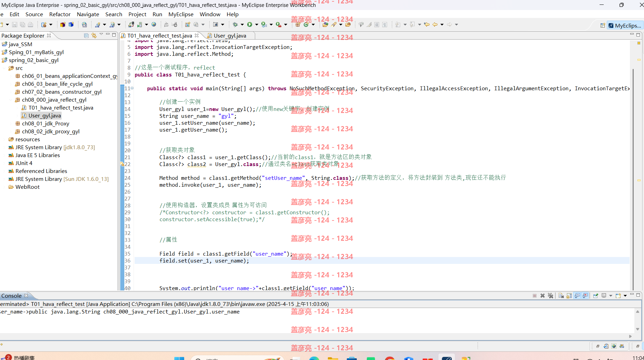Open the MyEclipse menu
The width and height of the screenshot is (644, 360).
click(x=181, y=14)
